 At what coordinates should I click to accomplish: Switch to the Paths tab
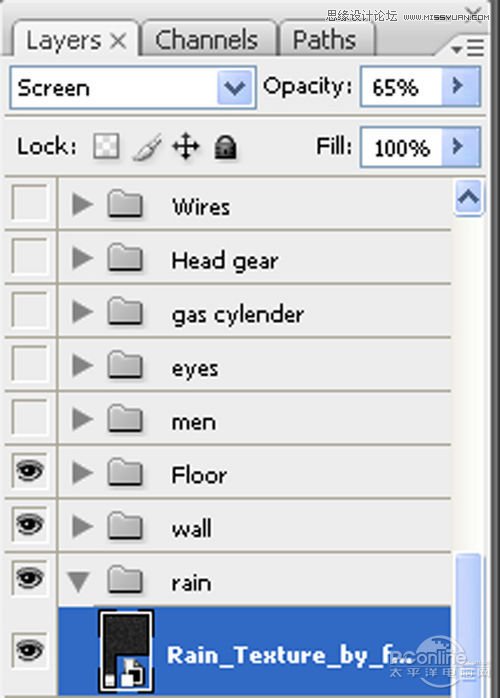point(325,39)
